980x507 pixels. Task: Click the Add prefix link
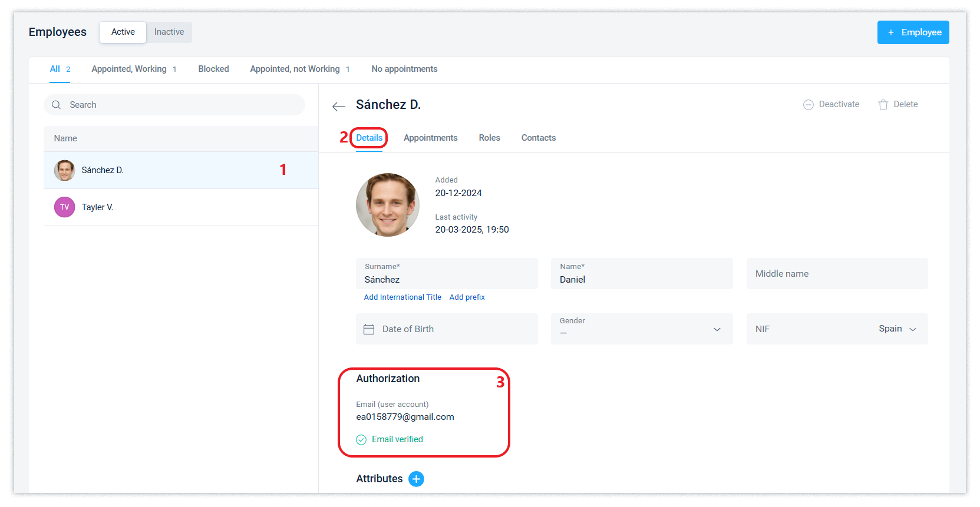tap(467, 297)
